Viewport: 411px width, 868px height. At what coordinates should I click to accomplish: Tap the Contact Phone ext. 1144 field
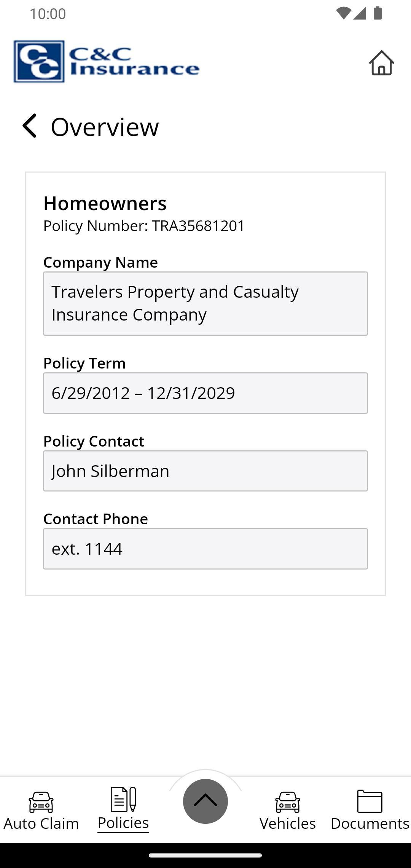(x=205, y=549)
